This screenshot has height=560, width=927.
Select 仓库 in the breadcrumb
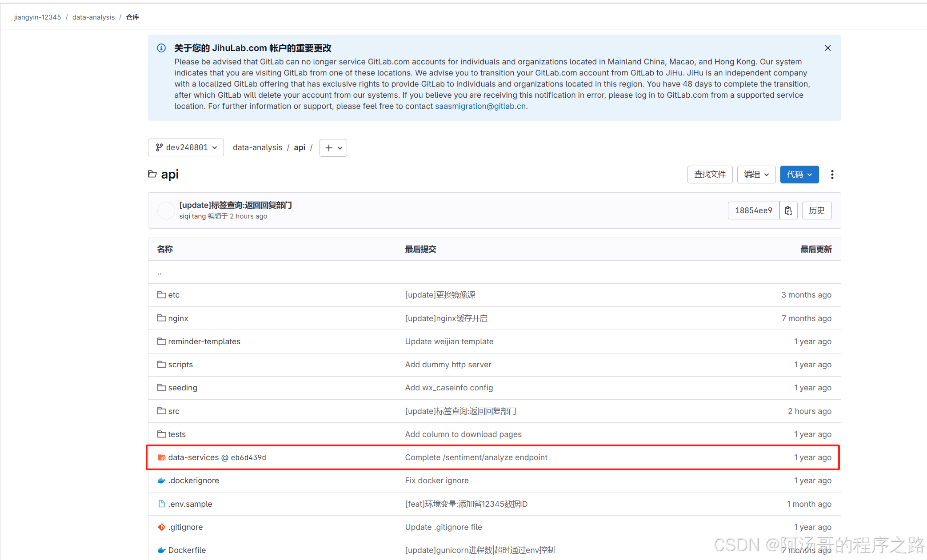pyautogui.click(x=132, y=17)
